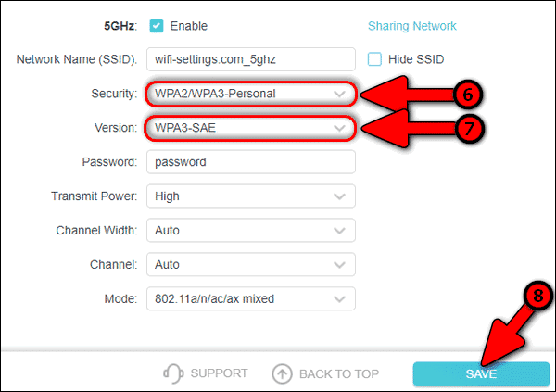Click the SUPPORT text link
The width and height of the screenshot is (556, 392).
[x=219, y=373]
